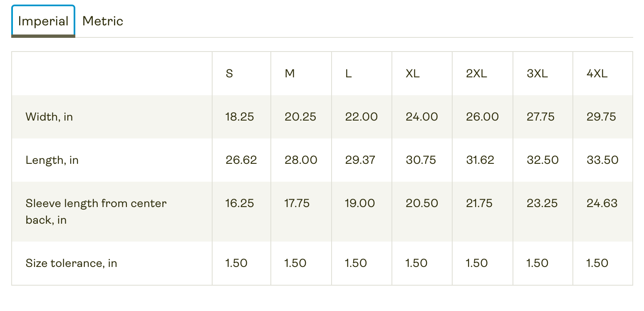644x311 pixels.
Task: Click the 4XL size column header
Action: coord(597,74)
